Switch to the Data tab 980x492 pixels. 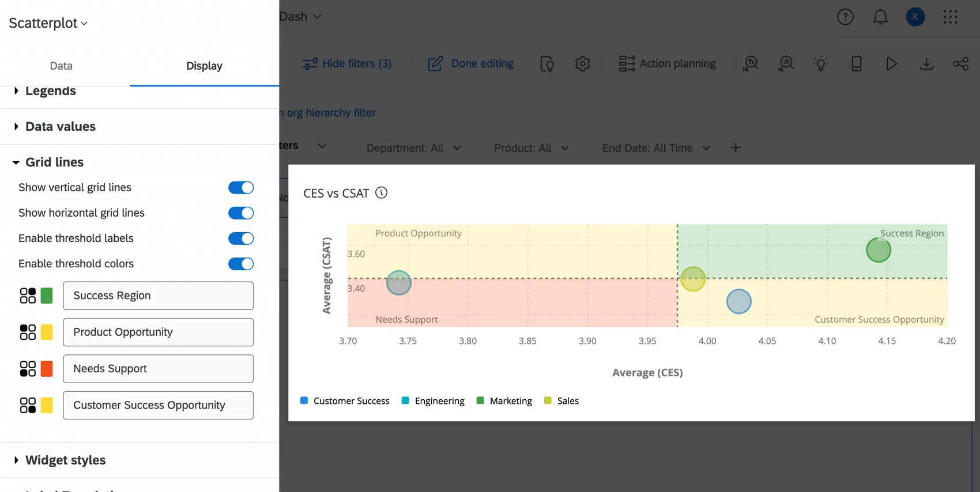pyautogui.click(x=61, y=66)
